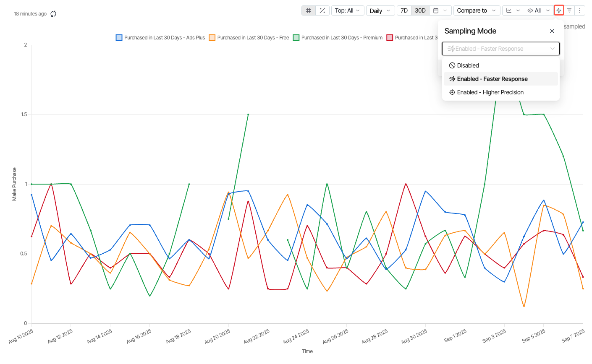Open the calendar date range picker
The image size is (592, 364).
(x=440, y=10)
